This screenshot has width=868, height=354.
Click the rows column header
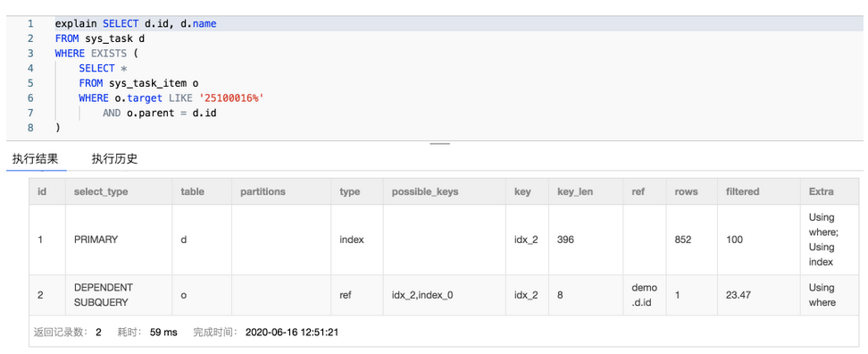pos(686,191)
